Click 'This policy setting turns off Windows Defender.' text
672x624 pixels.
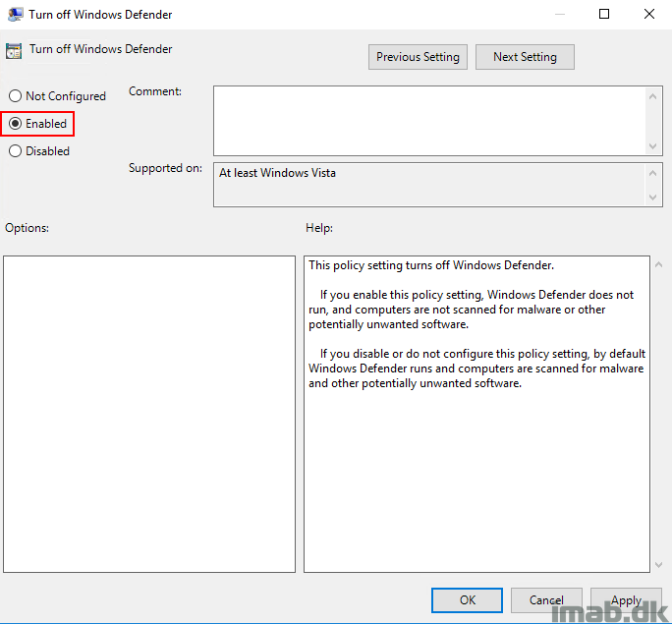tap(431, 265)
